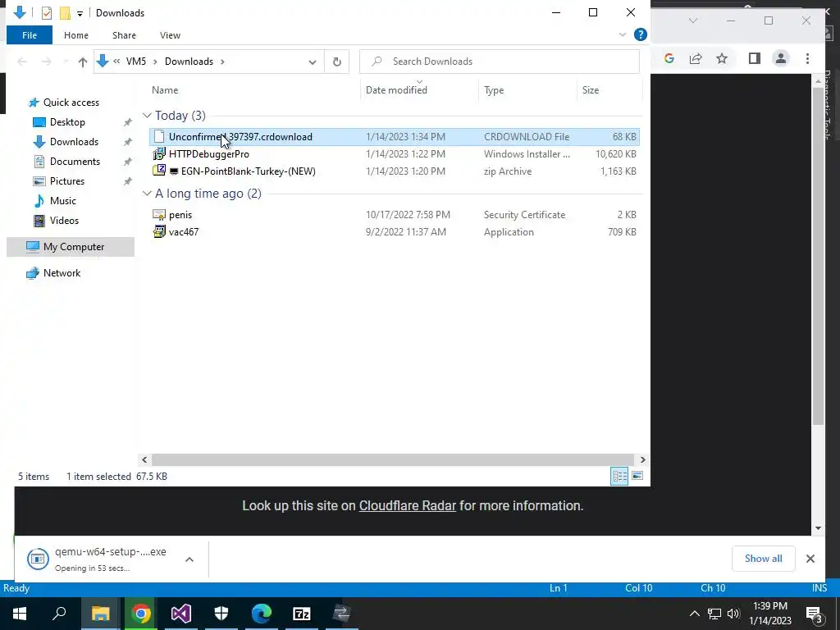Refresh the Downloads folder

tap(337, 62)
